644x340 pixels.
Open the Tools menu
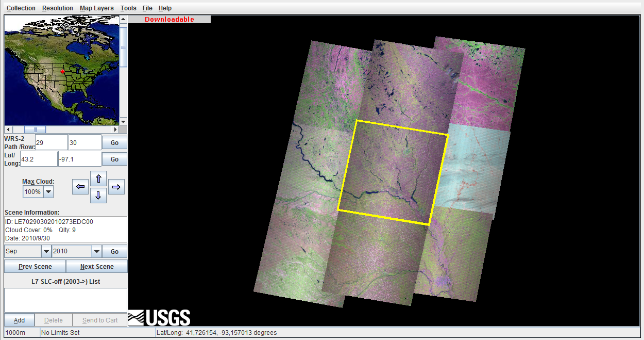128,8
